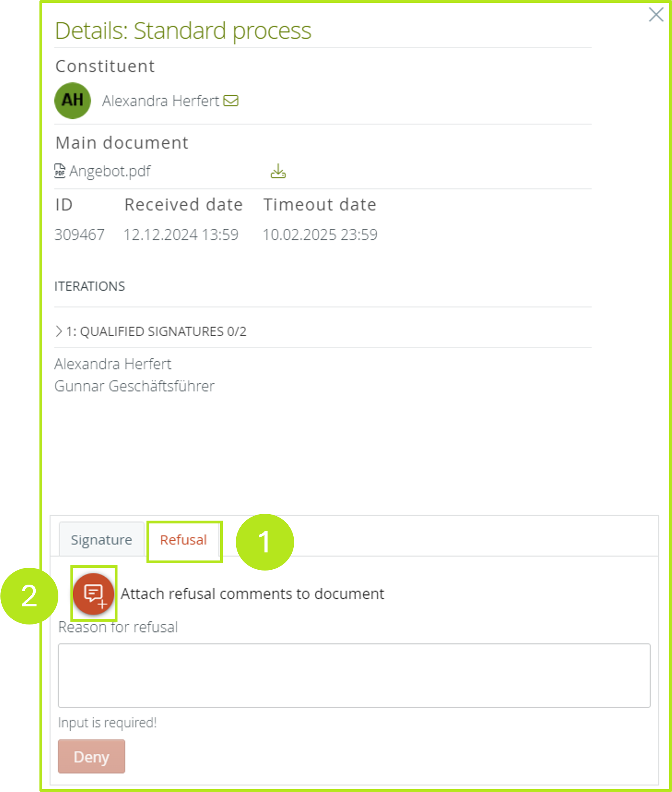The height and width of the screenshot is (792, 672).
Task: Click the process ID value 309467
Action: (x=79, y=234)
